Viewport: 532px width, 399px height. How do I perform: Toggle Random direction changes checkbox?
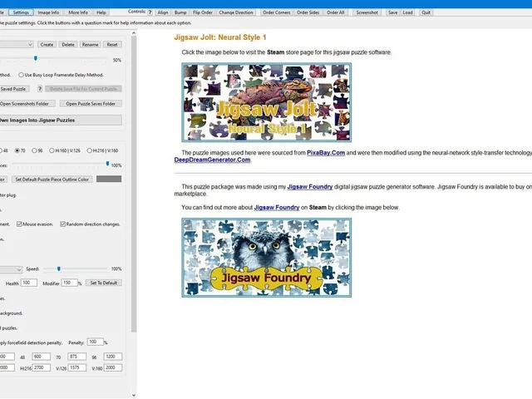63,224
